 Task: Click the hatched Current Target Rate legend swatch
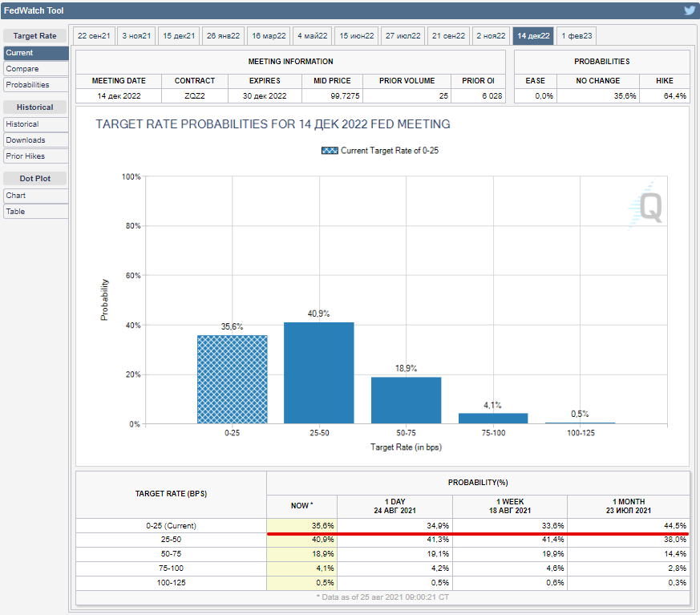[330, 151]
